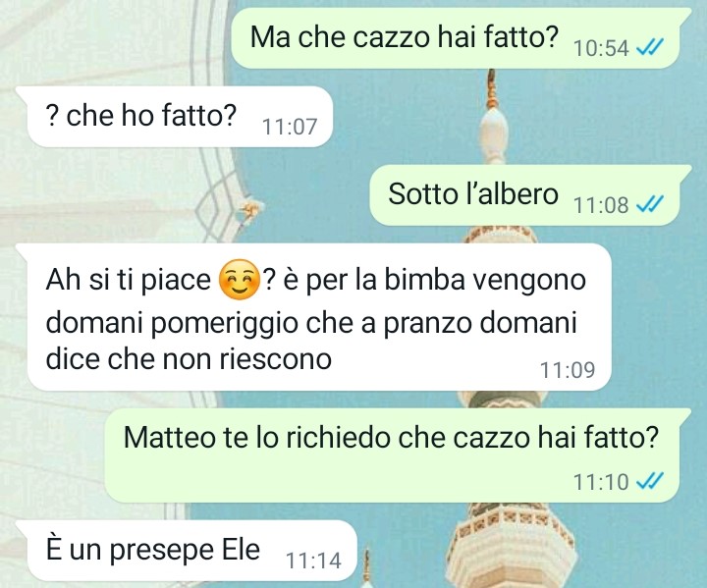Select the 'Matteo te lo richiedo' message bubble
Viewport: 707px width, 588px height.
pos(398,455)
